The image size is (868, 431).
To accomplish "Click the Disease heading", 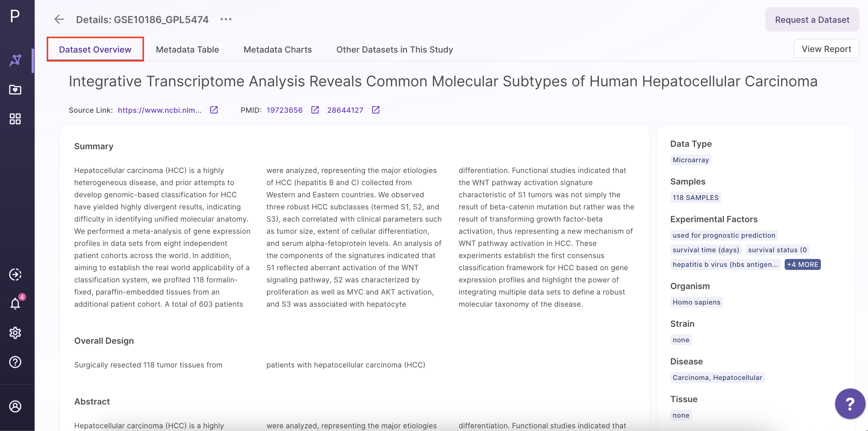I will pos(686,361).
